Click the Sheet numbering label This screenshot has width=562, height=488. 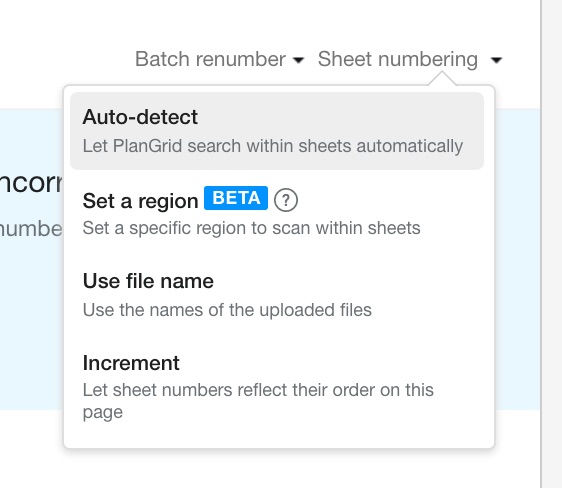(x=398, y=59)
